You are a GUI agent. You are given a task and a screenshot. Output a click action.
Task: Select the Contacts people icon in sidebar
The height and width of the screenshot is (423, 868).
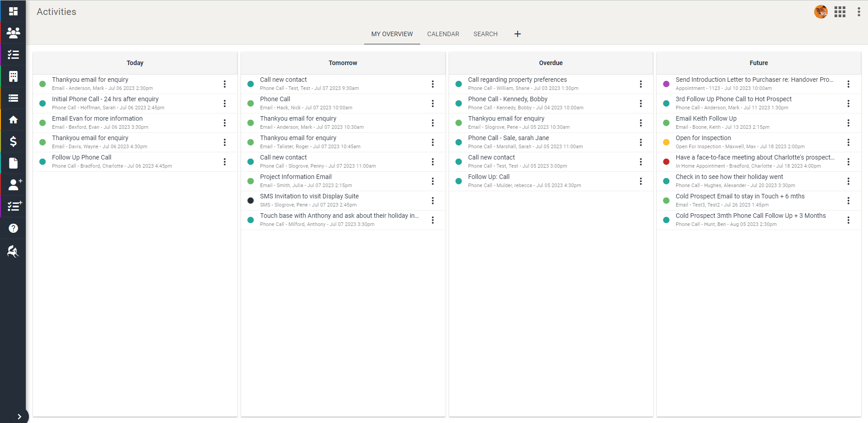tap(13, 33)
